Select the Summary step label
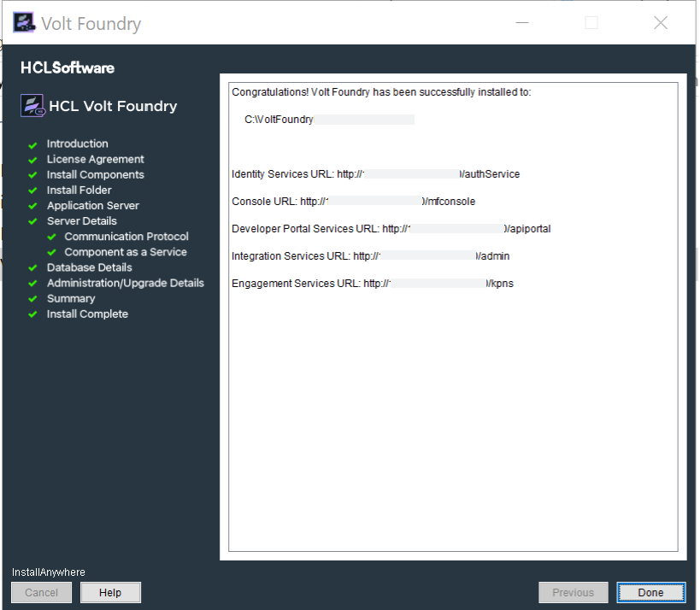 click(71, 298)
